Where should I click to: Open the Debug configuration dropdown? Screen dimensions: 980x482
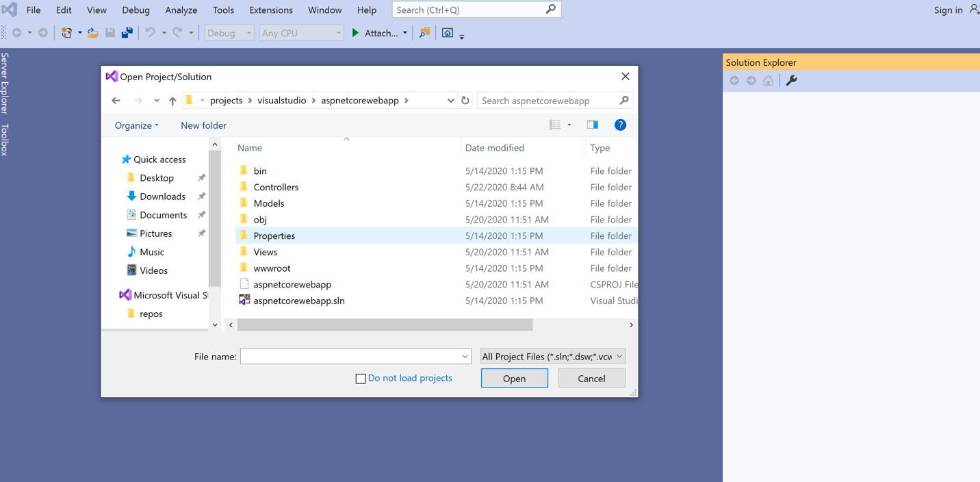[x=229, y=33]
